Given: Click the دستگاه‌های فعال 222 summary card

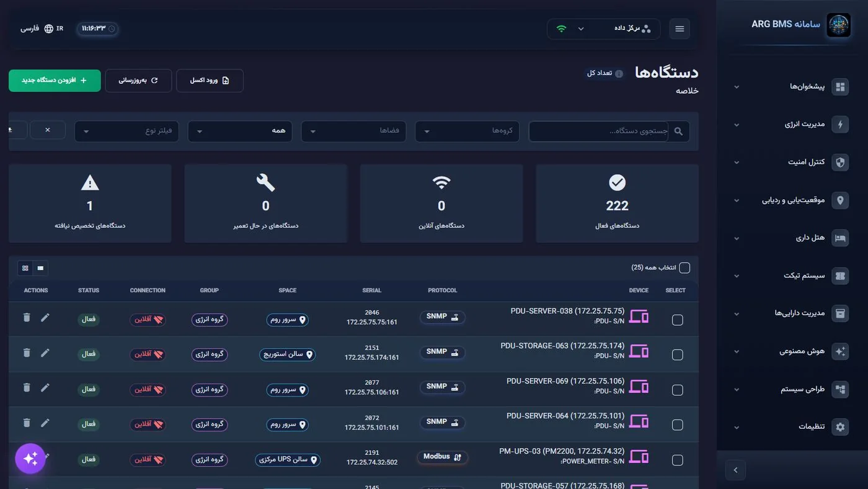Looking at the screenshot, I should (x=617, y=204).
